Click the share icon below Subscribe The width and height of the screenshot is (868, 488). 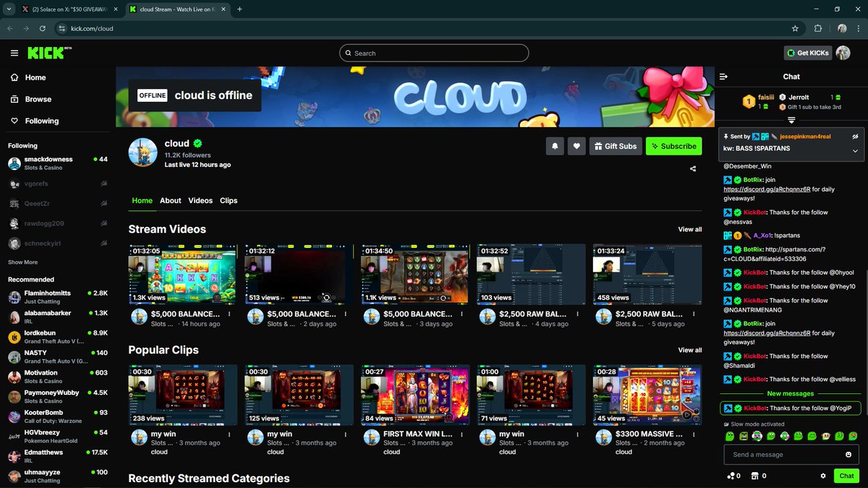tap(693, 169)
